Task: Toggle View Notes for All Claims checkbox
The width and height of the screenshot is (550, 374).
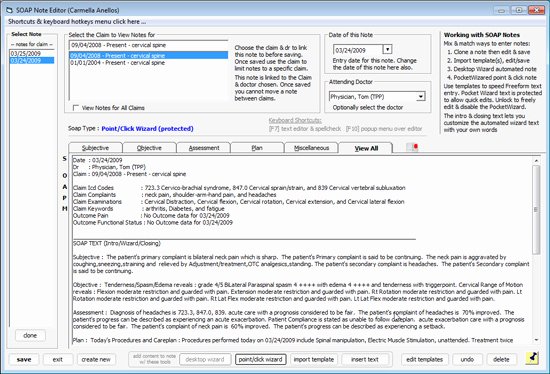Action: (x=75, y=108)
